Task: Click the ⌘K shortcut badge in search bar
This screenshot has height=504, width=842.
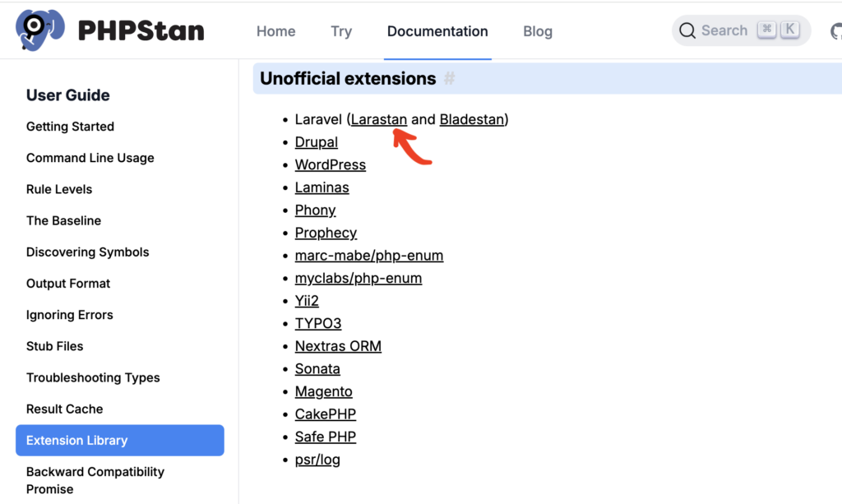Action: (x=778, y=29)
